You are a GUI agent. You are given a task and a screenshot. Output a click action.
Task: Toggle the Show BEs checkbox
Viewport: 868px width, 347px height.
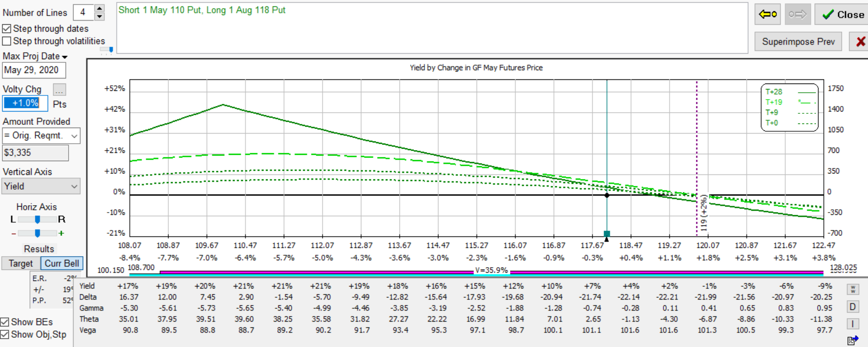click(5, 322)
